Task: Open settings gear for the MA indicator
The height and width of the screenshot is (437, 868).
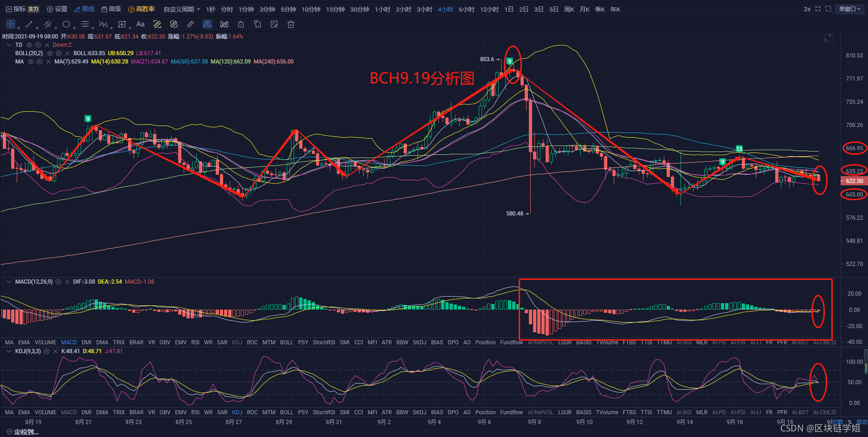Action: [39, 62]
